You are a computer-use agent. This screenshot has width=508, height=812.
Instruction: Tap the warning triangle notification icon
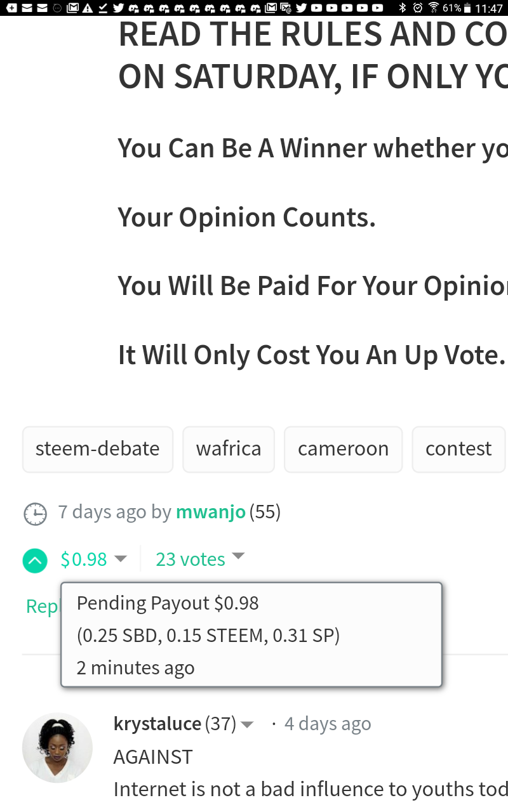[x=87, y=8]
